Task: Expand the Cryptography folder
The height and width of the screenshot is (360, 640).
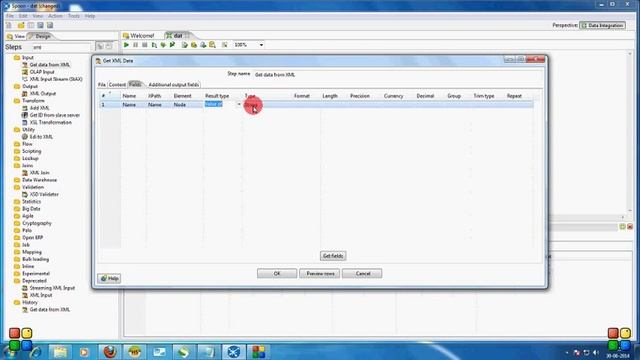Action: point(37,223)
